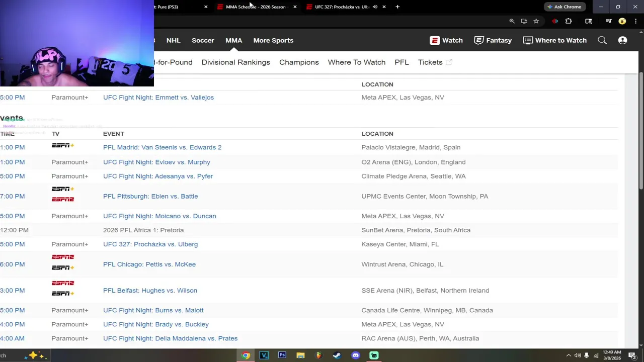The width and height of the screenshot is (644, 362).
Task: Open Fantasy from the ESPN header
Action: (x=493, y=40)
